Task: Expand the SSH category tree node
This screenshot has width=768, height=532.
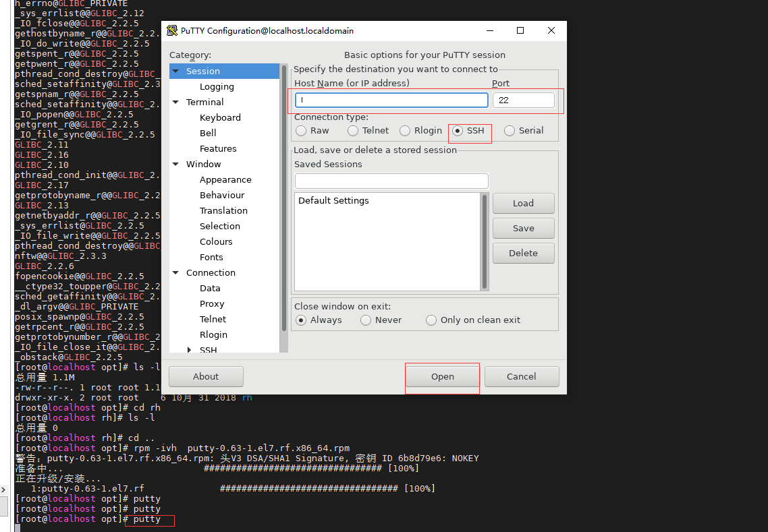Action: pyautogui.click(x=190, y=349)
